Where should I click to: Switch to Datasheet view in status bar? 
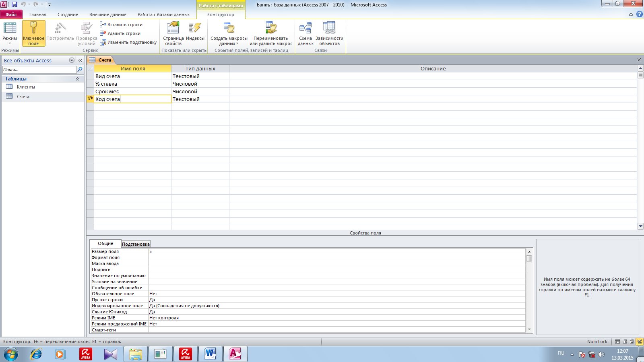(617, 341)
